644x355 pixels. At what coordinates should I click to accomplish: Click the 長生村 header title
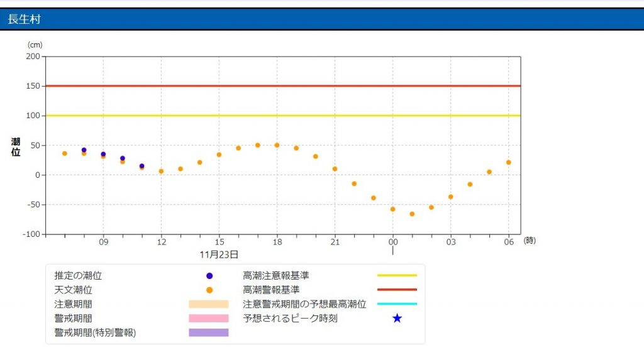[x=24, y=19]
